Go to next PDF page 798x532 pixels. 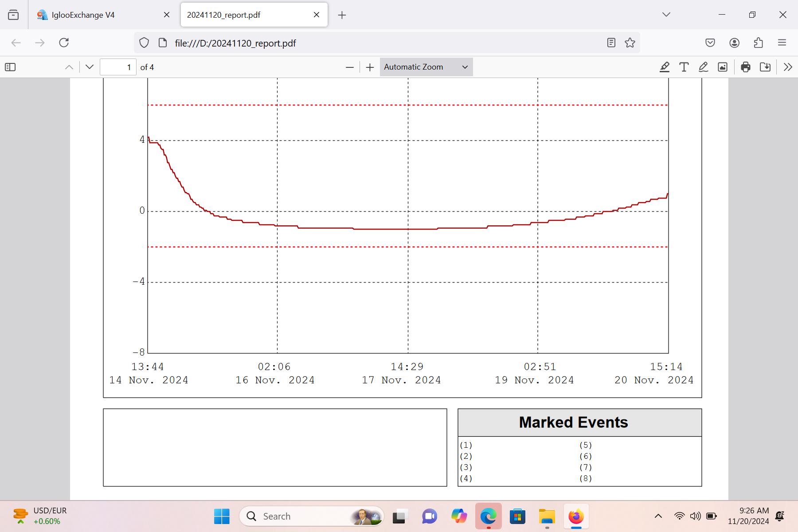coord(90,67)
